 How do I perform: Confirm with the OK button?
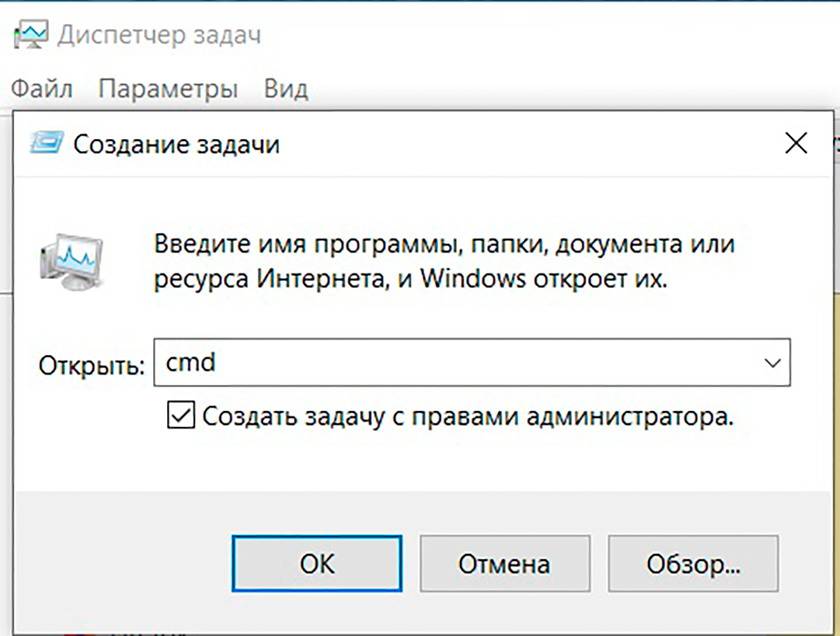[x=316, y=563]
